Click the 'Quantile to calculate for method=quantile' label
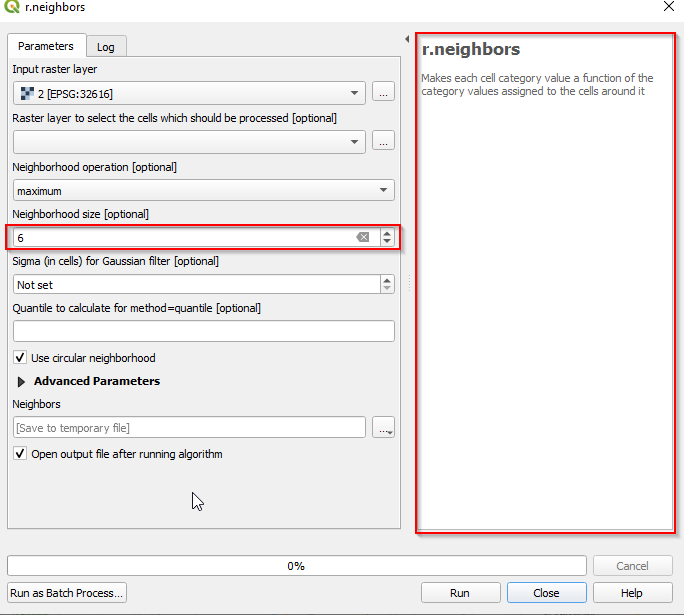This screenshot has width=684, height=615. [x=137, y=308]
